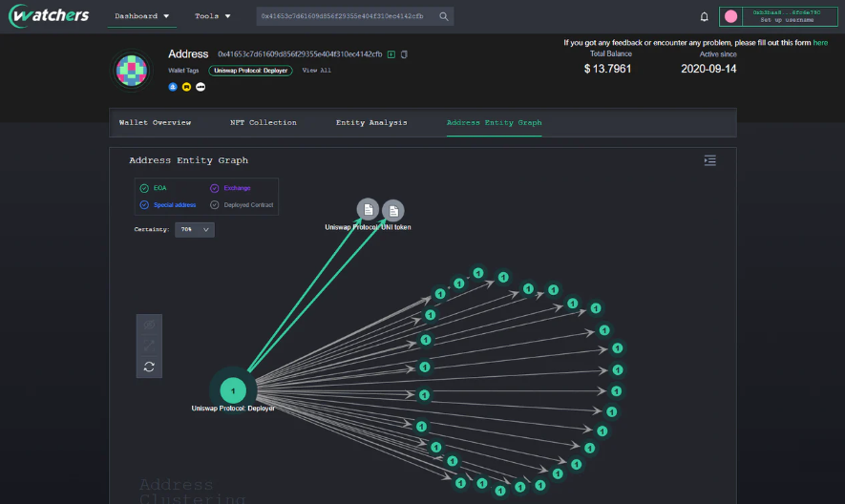Screen dimensions: 845x504
Task: Click the yellow badge icon under Wallet Tags
Action: pos(186,87)
